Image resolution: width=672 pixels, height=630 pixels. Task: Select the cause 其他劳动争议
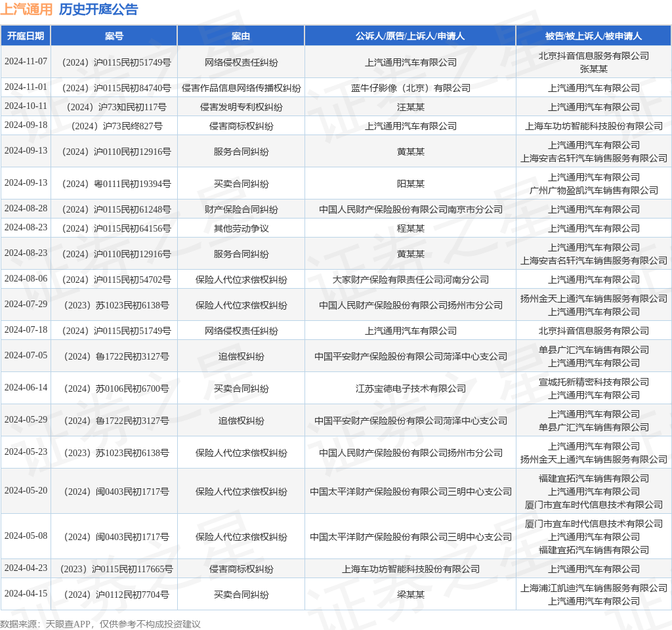pyautogui.click(x=241, y=228)
